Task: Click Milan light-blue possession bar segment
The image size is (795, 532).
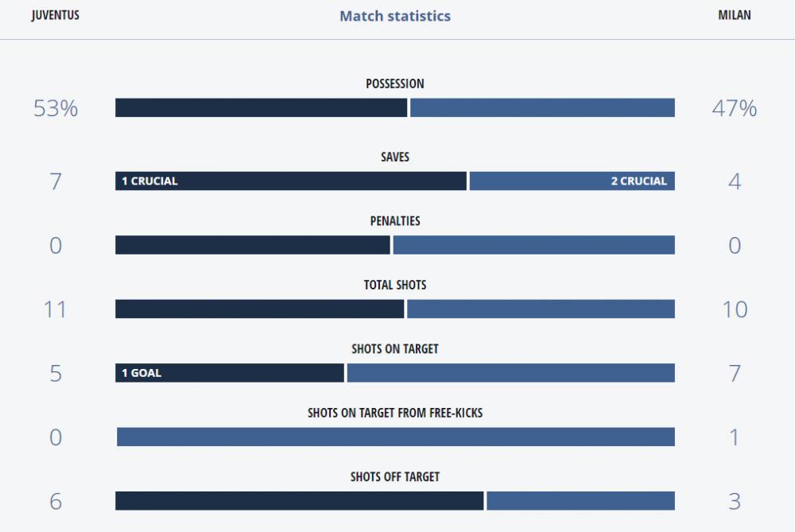Action: tap(542, 108)
